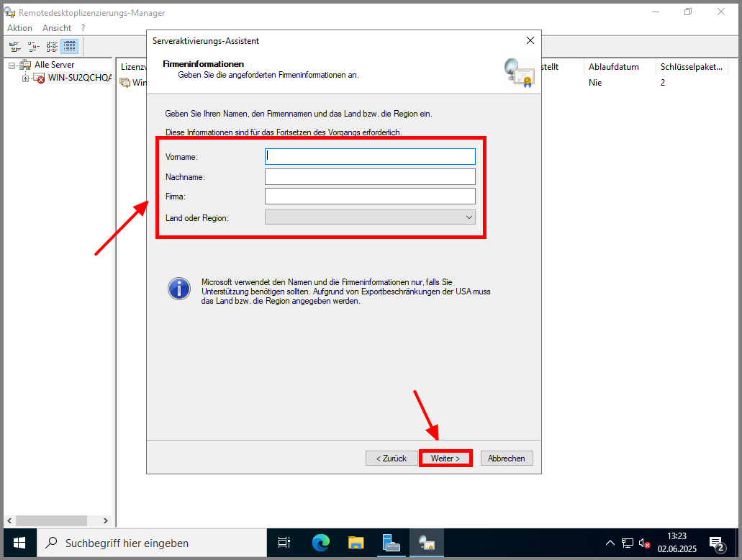Click the Firma input field
742x560 pixels.
click(370, 197)
